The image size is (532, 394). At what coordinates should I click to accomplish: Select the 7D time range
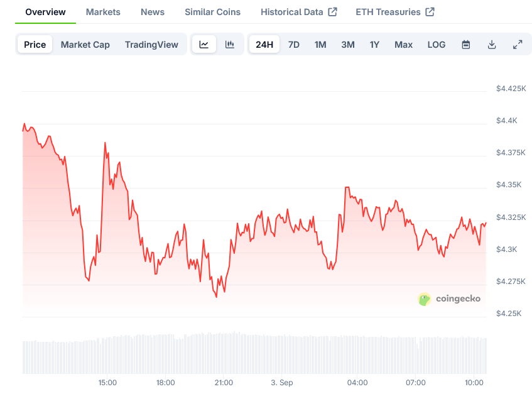coord(293,45)
